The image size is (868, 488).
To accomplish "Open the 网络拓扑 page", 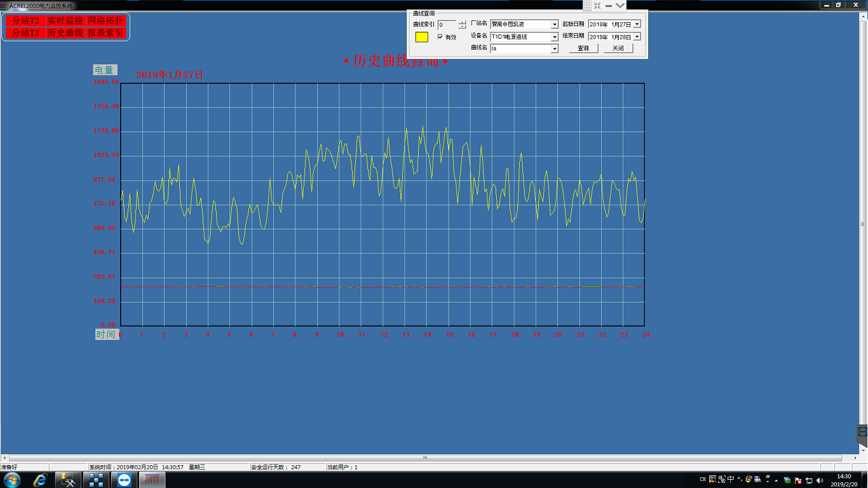I will pyautogui.click(x=106, y=21).
